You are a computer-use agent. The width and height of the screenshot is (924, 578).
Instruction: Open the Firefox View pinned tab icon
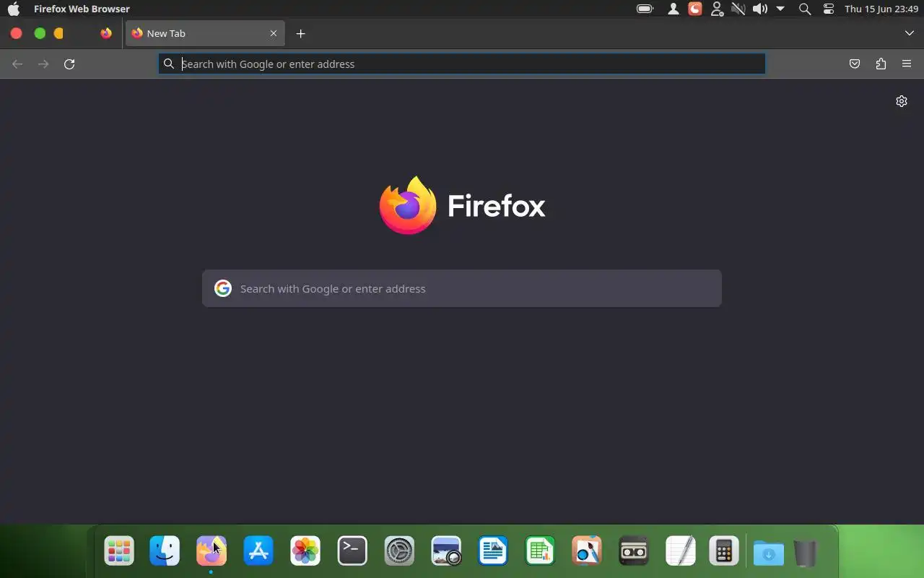click(106, 33)
